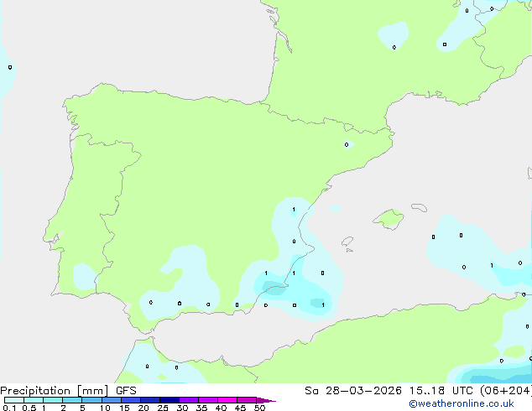Select the "15..18 UTC" time range text
The height and width of the screenshot is (411, 532).
[x=441, y=391]
